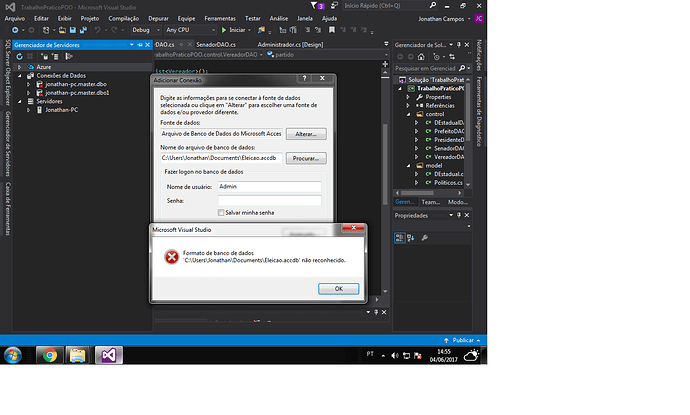Click the Save file toolbar icon
The width and height of the screenshot is (690, 415).
[x=73, y=30]
